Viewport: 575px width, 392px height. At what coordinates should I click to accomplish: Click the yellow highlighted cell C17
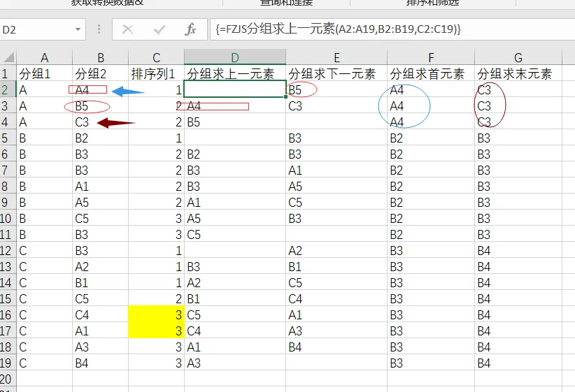coord(156,331)
